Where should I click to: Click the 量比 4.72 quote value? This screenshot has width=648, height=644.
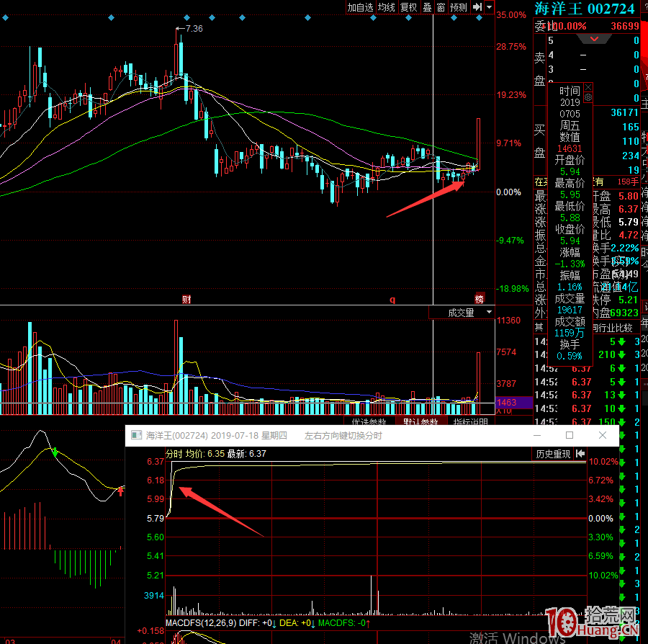click(x=628, y=235)
